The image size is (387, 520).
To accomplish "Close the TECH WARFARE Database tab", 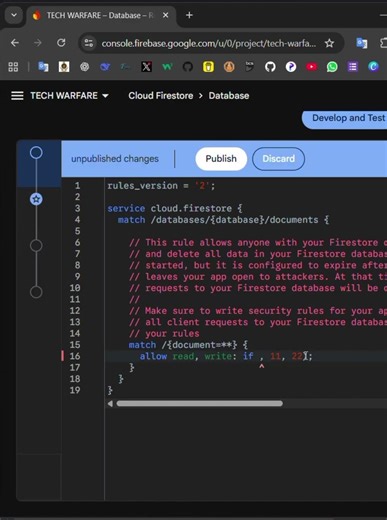I will 165,15.
